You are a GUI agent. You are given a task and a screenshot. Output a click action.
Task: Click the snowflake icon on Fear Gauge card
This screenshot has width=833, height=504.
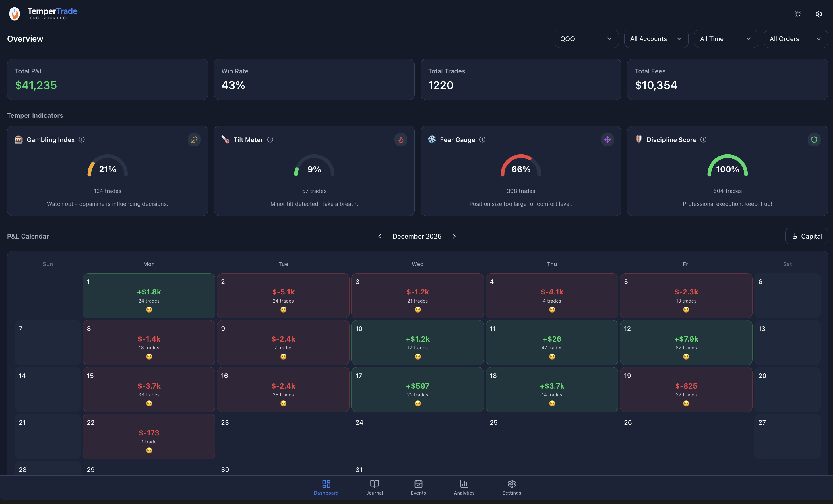click(x=607, y=139)
